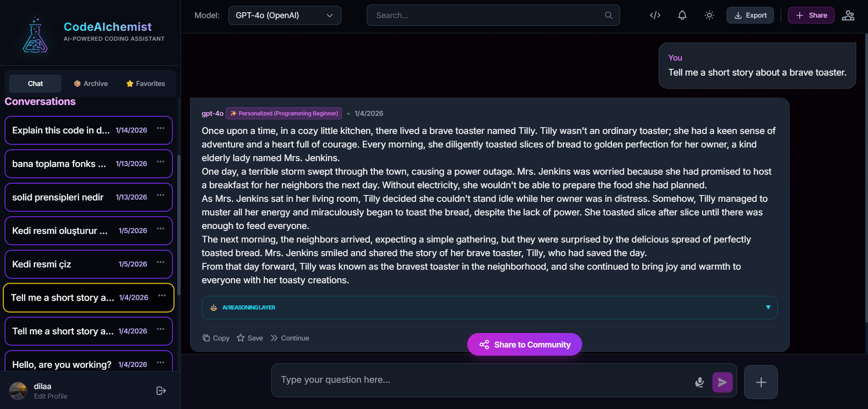
Task: Open the Model GPT-4o dropdown
Action: [285, 15]
